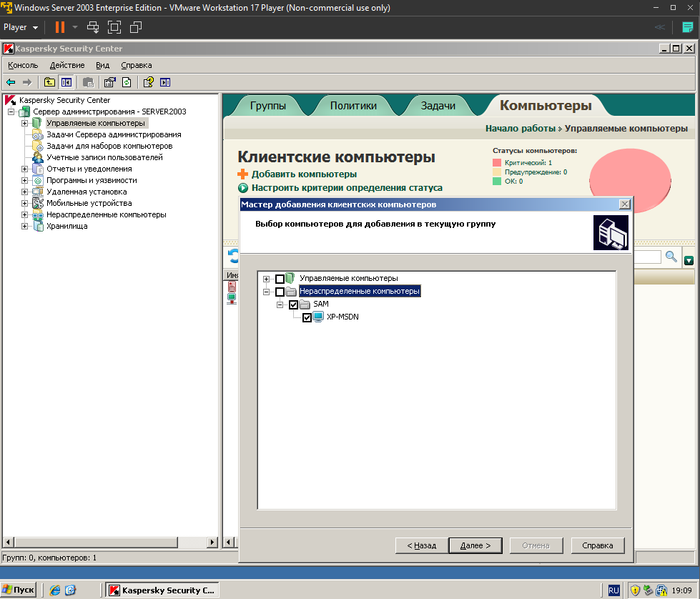
Task: Open the VMware notes panel icon
Action: click(x=688, y=27)
